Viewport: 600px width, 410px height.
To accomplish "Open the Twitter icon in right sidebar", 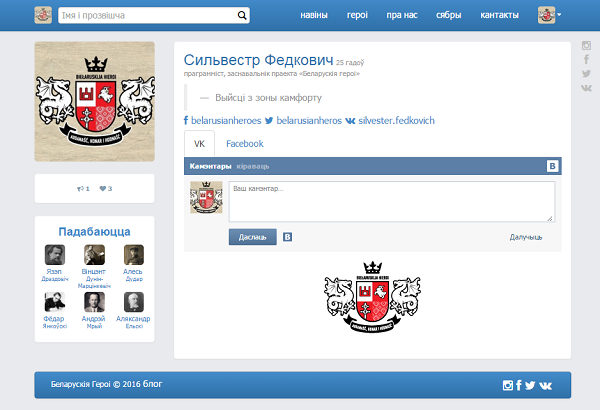I will click(x=586, y=73).
